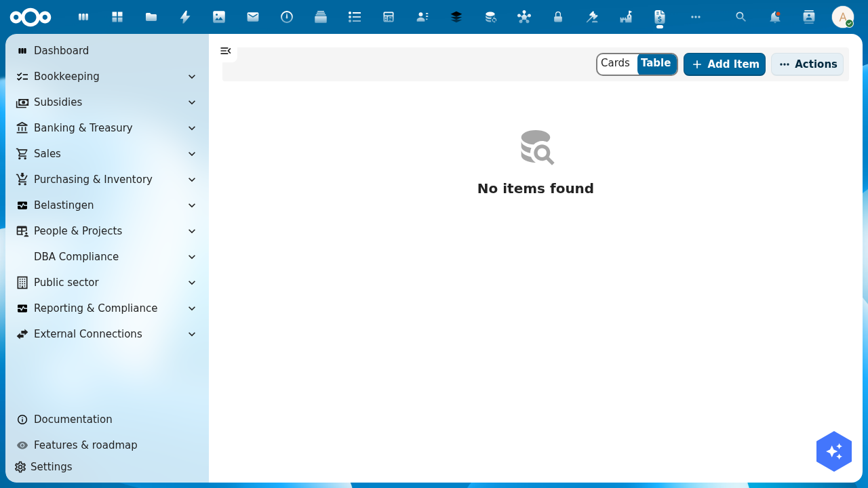The image size is (868, 488).
Task: Select the Bookkeeping menu label
Action: pyautogui.click(x=66, y=77)
